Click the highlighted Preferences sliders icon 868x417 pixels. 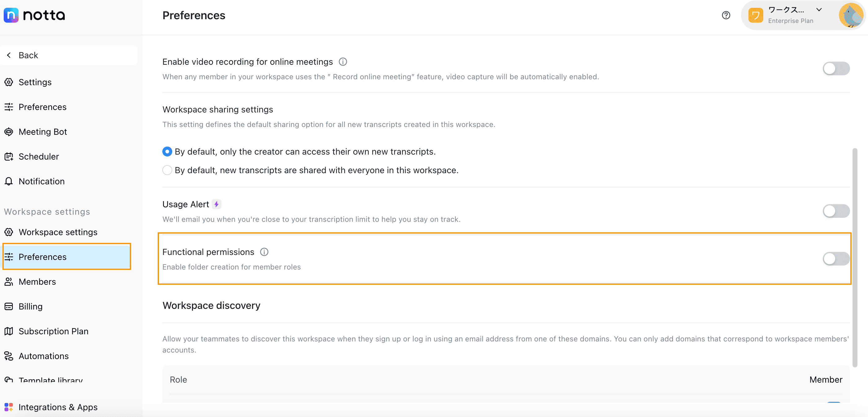9,257
